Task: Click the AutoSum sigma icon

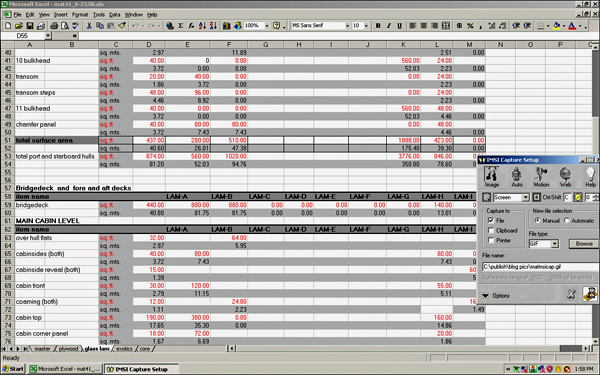Action: pos(181,26)
